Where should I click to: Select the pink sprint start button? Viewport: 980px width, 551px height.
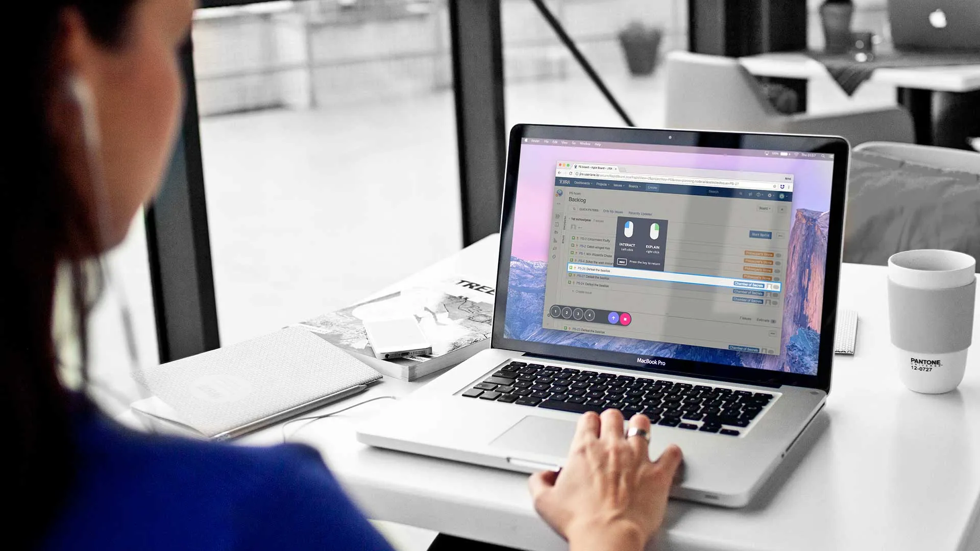(x=625, y=317)
